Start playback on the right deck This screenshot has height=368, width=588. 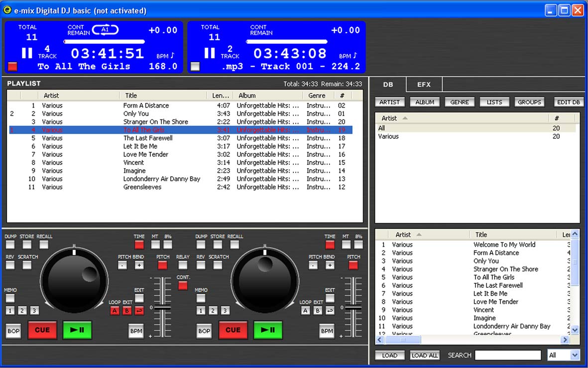(268, 330)
